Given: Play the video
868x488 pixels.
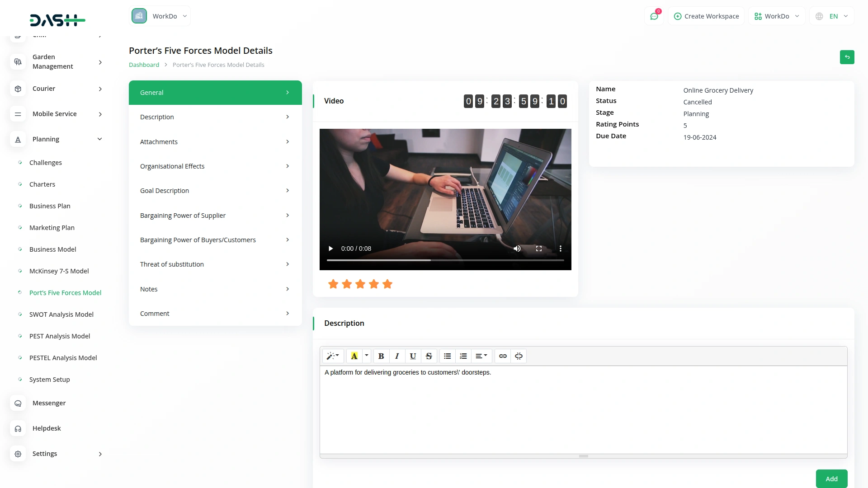Looking at the screenshot, I should point(330,249).
